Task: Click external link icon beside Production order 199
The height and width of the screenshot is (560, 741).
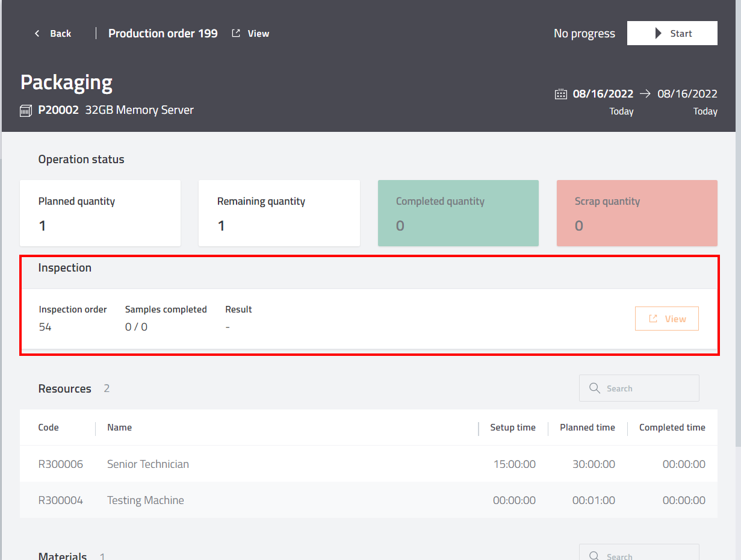Action: (x=236, y=34)
